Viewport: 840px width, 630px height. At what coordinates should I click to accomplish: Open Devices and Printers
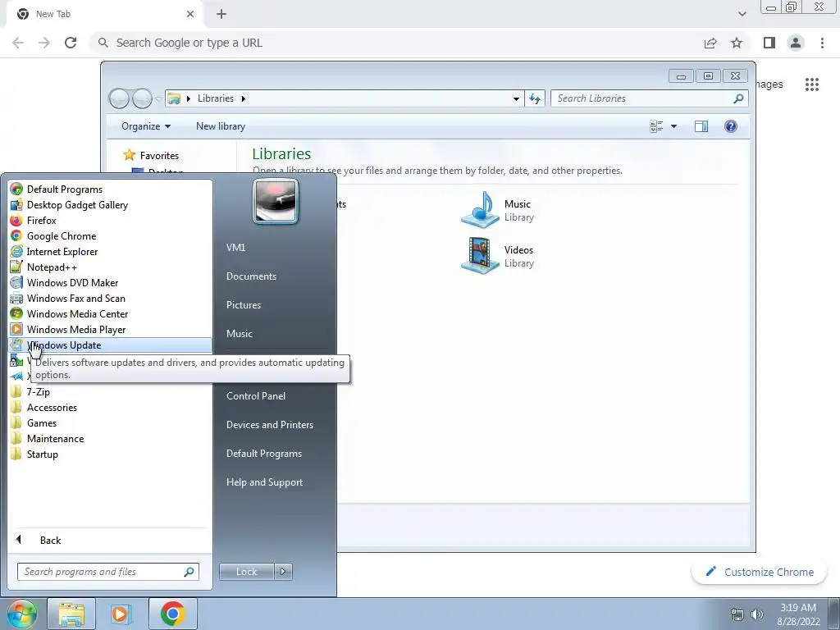pos(269,424)
